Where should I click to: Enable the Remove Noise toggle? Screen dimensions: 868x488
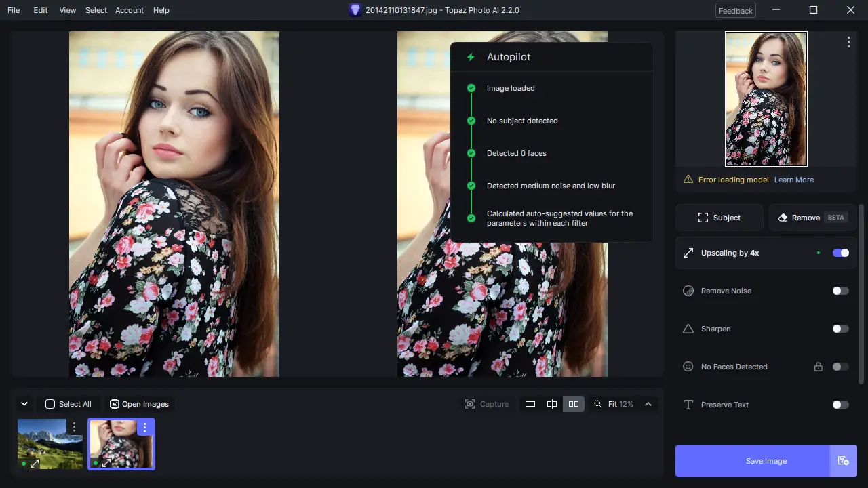[841, 291]
